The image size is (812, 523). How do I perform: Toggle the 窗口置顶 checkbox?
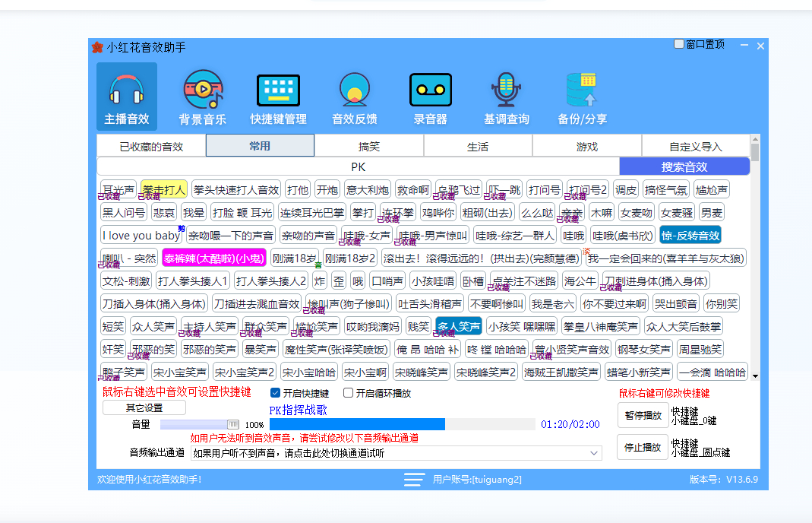pos(680,44)
